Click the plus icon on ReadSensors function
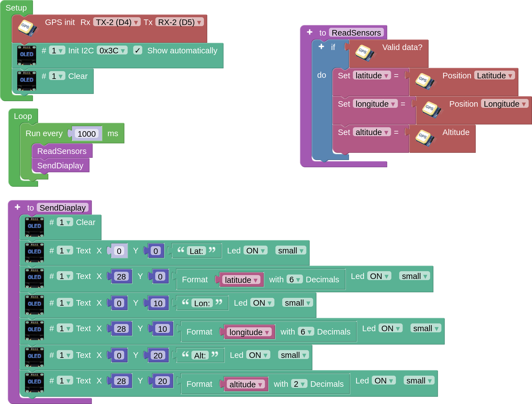 point(310,32)
